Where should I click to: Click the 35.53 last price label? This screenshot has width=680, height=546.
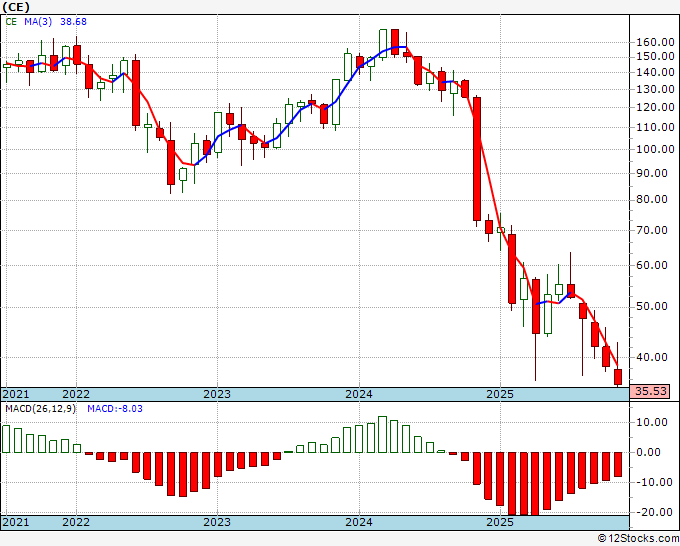(x=651, y=391)
